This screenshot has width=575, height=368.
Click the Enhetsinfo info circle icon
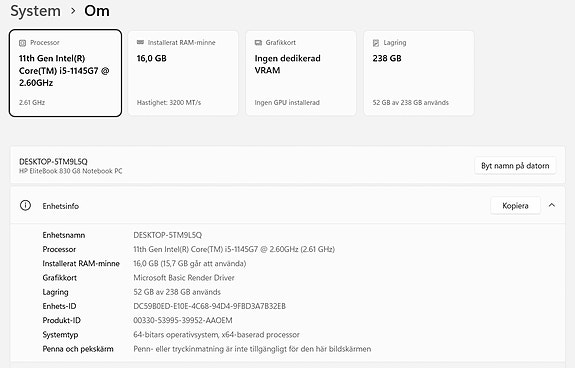(25, 205)
